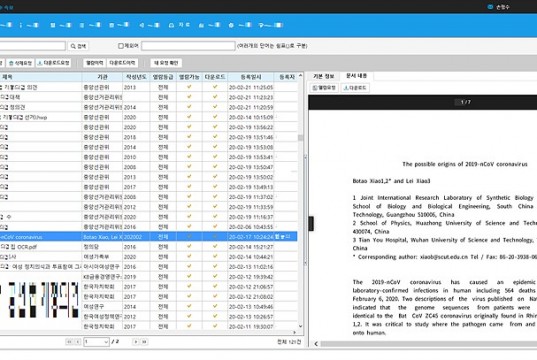Open the user account name in the top bar
This screenshot has height=360, width=537.
pos(503,7)
